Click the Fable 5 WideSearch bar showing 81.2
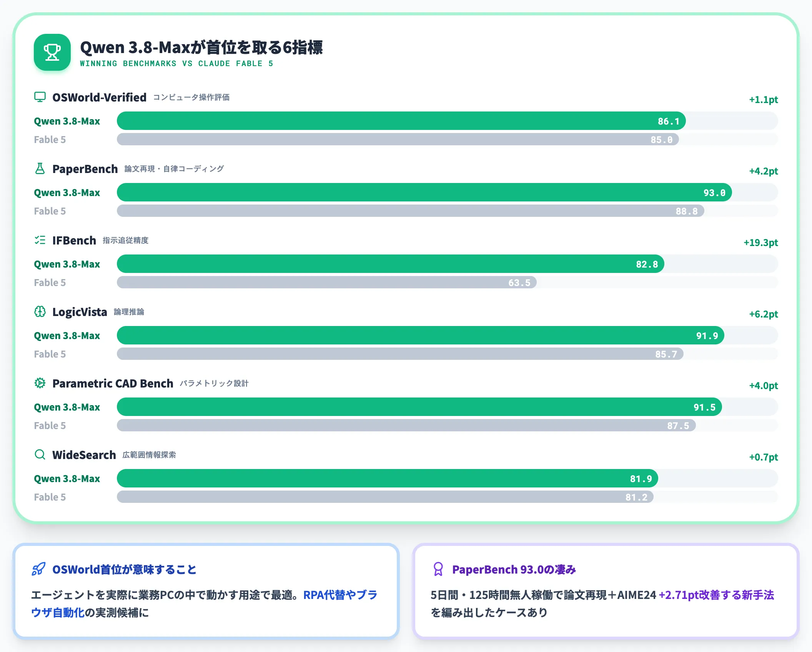 tap(385, 497)
